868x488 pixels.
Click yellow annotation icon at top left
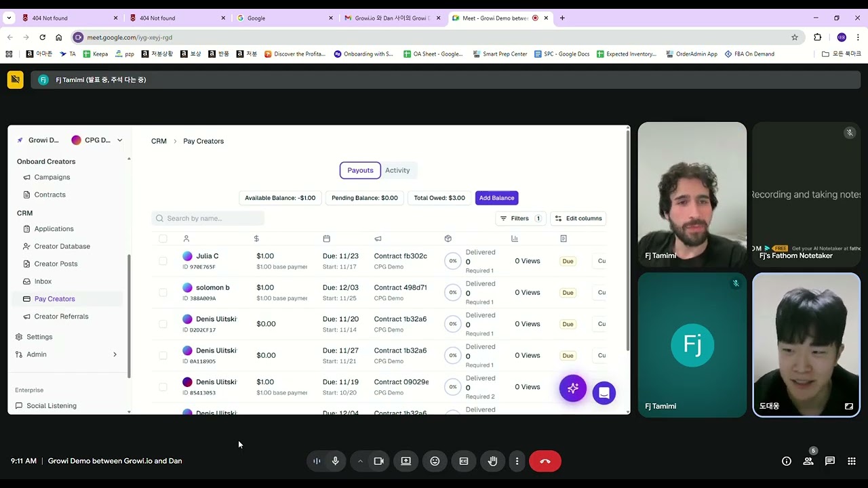15,80
